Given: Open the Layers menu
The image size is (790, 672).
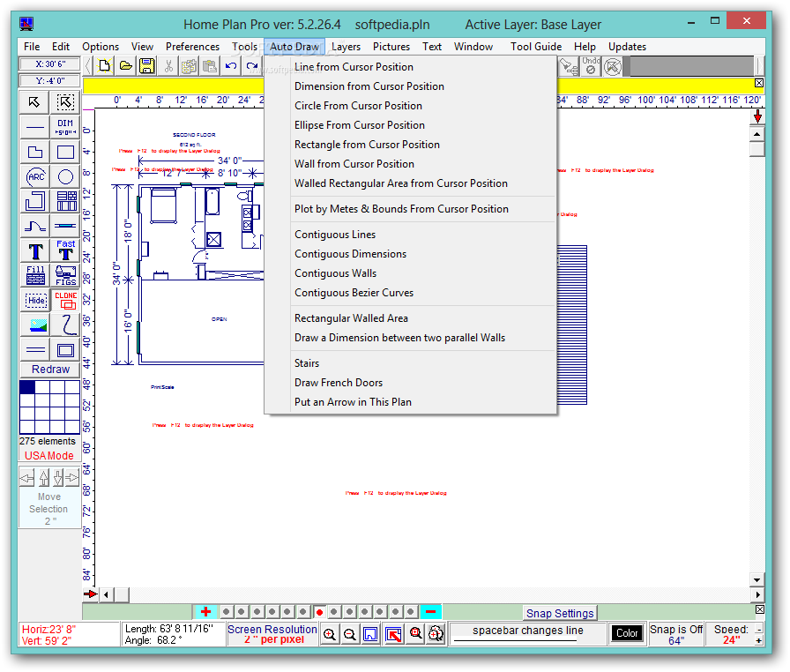Looking at the screenshot, I should (346, 47).
